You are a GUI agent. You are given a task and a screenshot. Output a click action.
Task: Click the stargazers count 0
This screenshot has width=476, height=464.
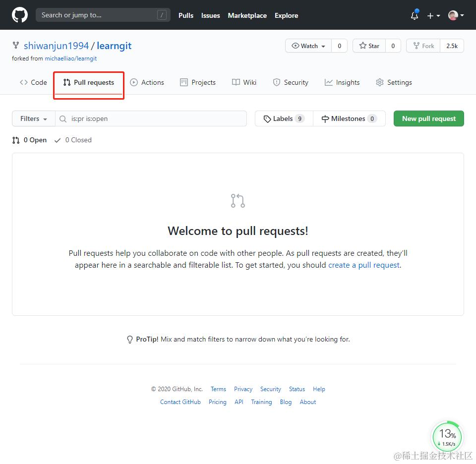393,46
